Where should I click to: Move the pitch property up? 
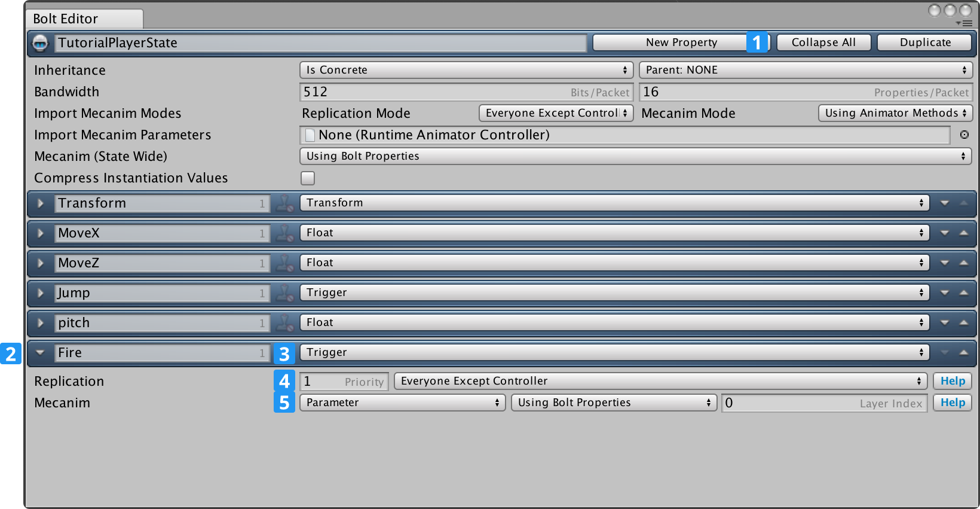[x=964, y=323]
